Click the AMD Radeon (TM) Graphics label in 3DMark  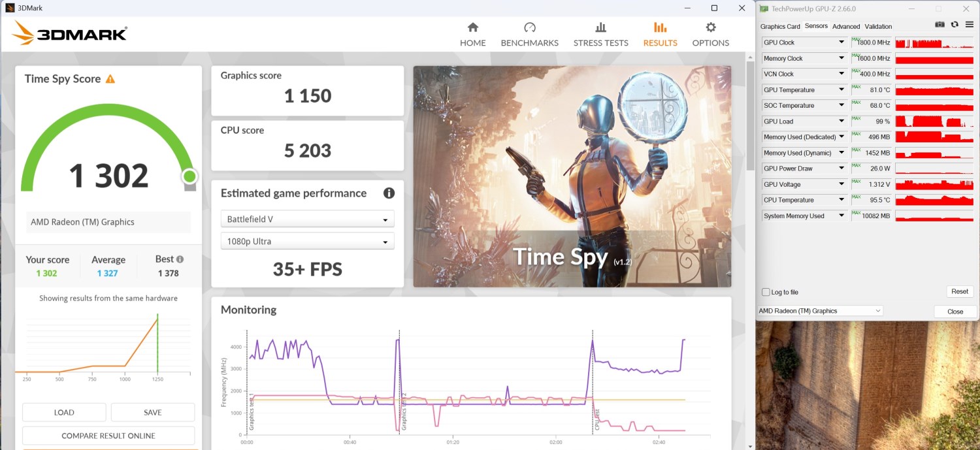tap(82, 222)
